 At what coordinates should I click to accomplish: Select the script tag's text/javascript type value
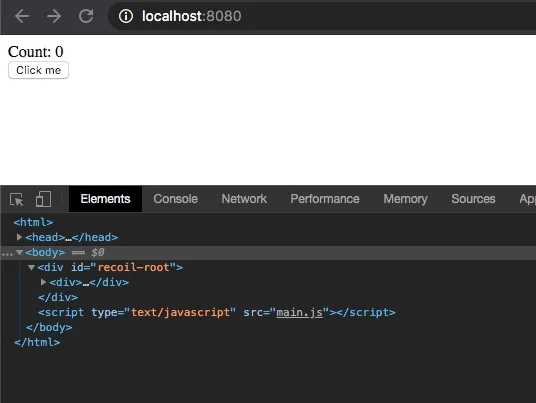pyautogui.click(x=180, y=312)
